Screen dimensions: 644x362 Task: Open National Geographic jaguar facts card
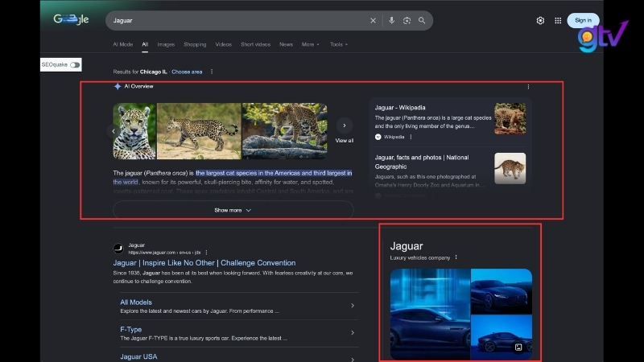pyautogui.click(x=421, y=162)
